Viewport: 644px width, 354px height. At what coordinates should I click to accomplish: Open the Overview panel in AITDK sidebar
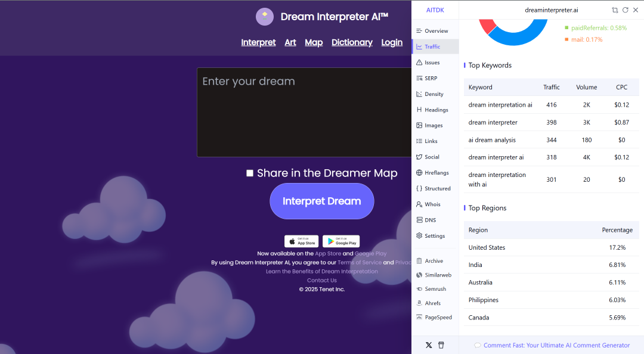click(435, 31)
